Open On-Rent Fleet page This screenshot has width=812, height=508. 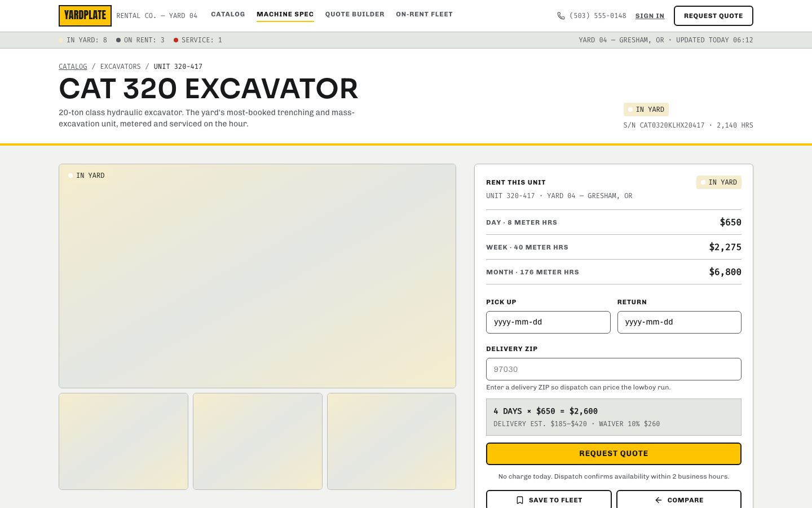tap(424, 14)
